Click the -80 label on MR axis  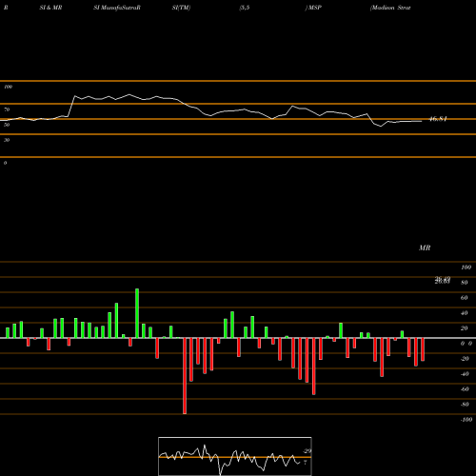pyautogui.click(x=465, y=405)
